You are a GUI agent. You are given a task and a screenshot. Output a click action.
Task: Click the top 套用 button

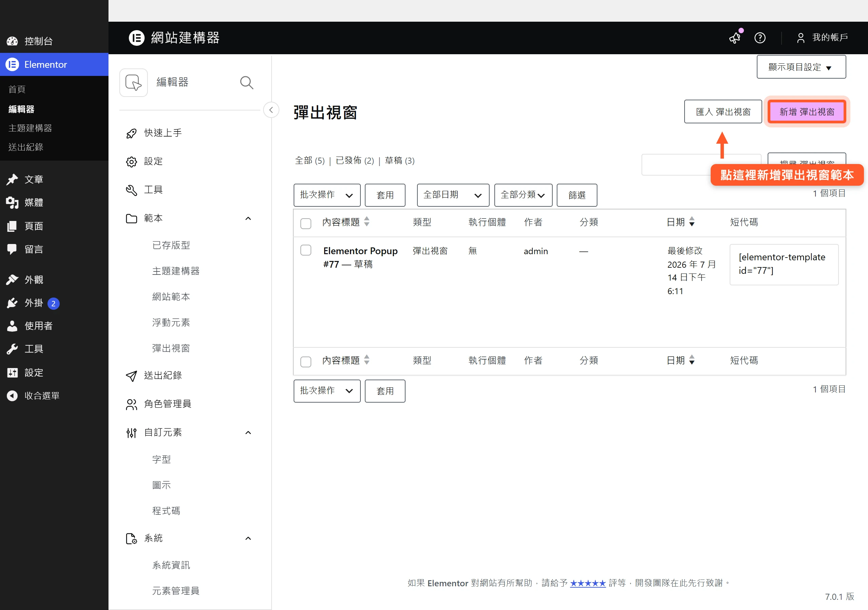[x=385, y=195]
